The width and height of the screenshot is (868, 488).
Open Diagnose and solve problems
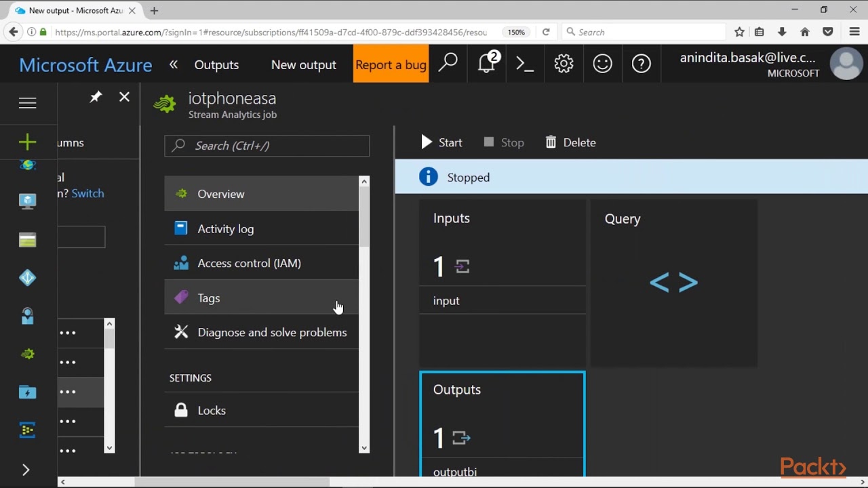coord(261,332)
